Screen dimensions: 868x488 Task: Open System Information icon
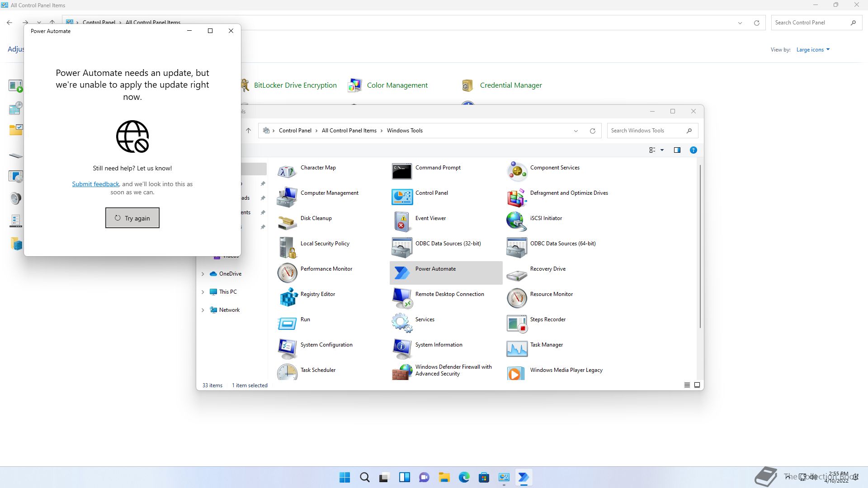[402, 349]
